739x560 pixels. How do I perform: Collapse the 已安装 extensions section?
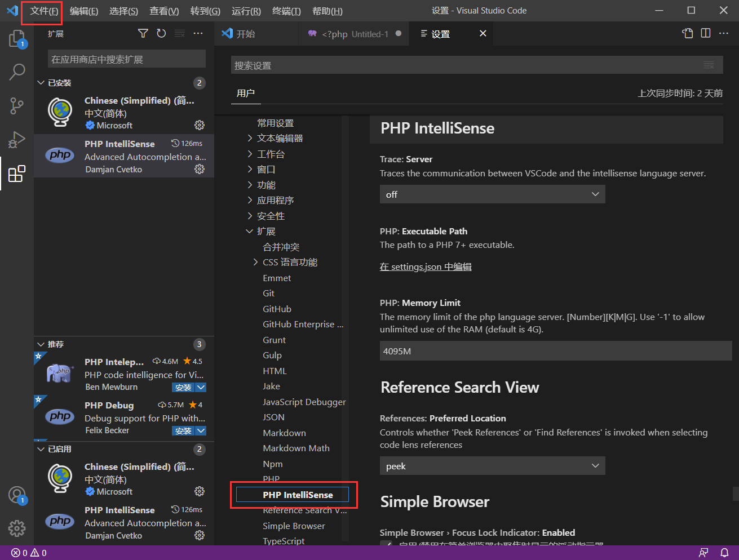point(41,83)
